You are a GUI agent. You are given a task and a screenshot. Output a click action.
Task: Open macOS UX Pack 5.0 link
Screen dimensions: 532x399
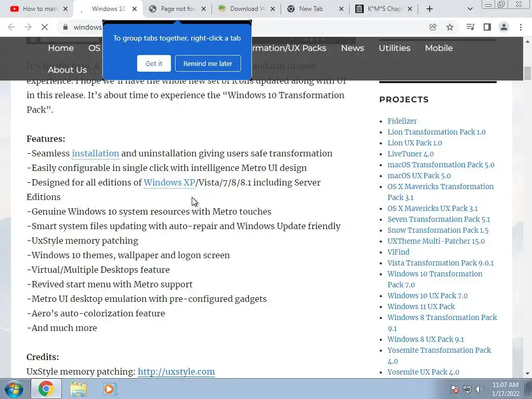pyautogui.click(x=419, y=176)
